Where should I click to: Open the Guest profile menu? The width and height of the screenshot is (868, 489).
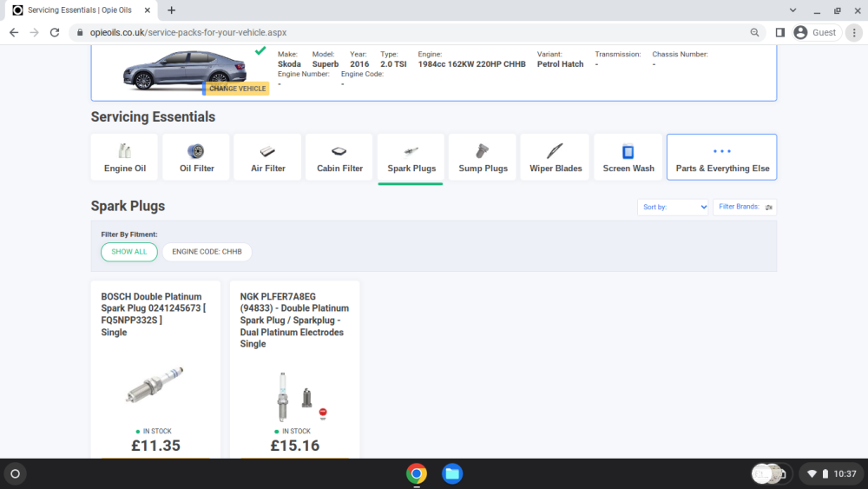816,33
